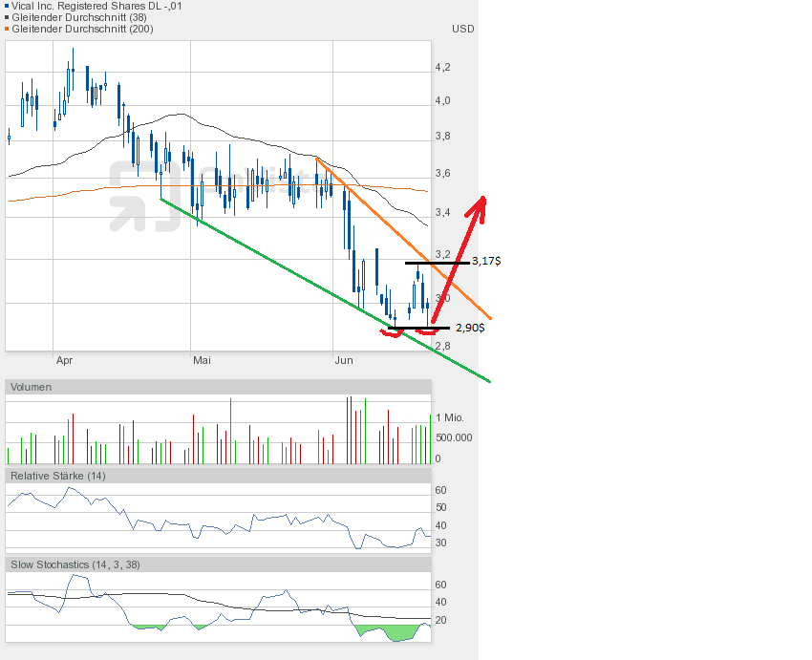Click the orange 200-day moving average legend marker
This screenshot has height=660, width=812.
click(x=7, y=29)
